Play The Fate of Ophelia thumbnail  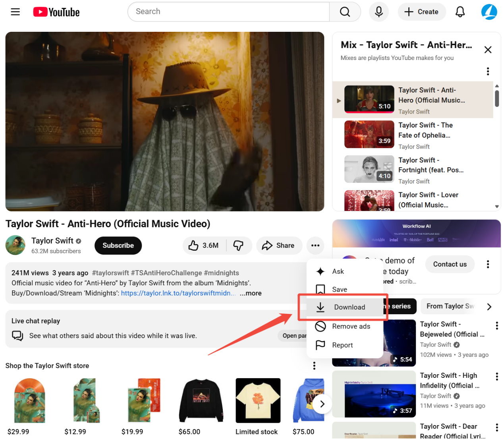[369, 134]
